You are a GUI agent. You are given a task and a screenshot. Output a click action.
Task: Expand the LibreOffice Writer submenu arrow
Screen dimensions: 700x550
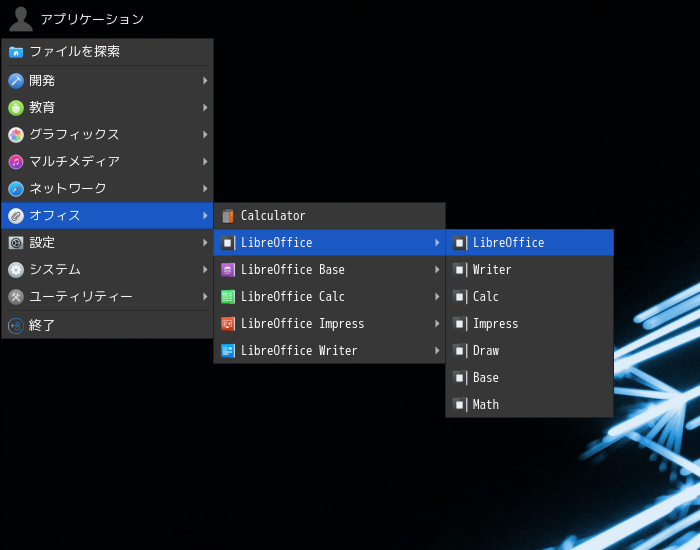(437, 351)
